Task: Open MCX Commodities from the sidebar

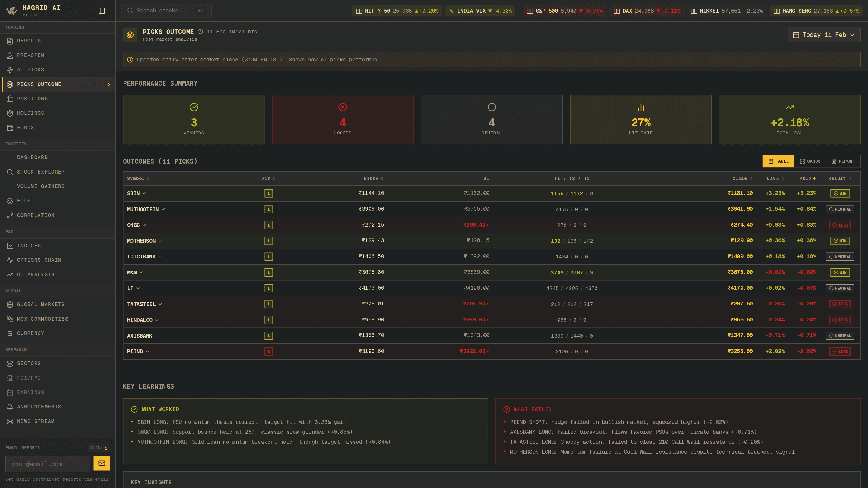Action: [42, 319]
